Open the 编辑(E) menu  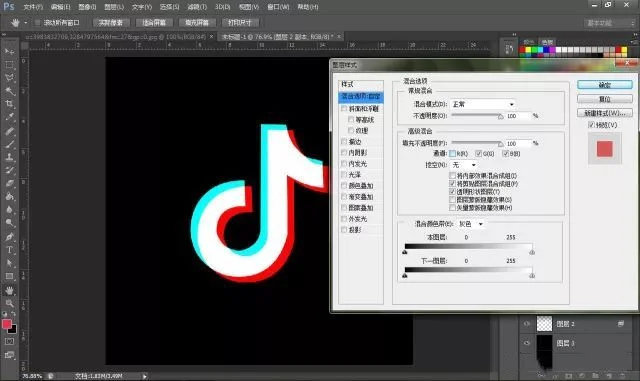60,7
